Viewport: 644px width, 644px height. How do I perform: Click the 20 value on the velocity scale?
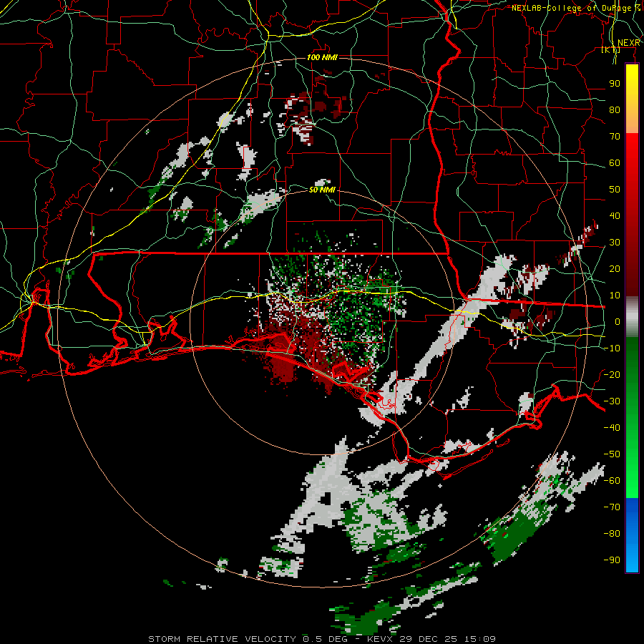615,269
